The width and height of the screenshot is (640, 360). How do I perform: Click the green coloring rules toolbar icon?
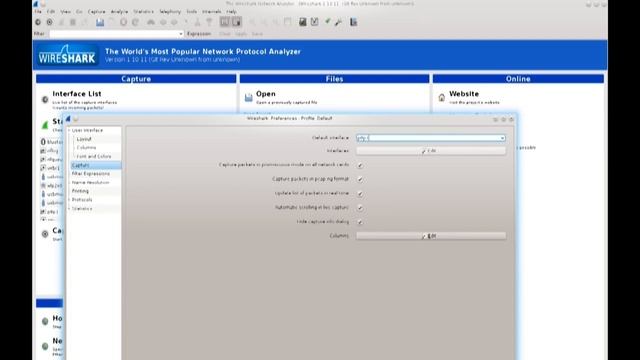pyautogui.click(x=327, y=22)
